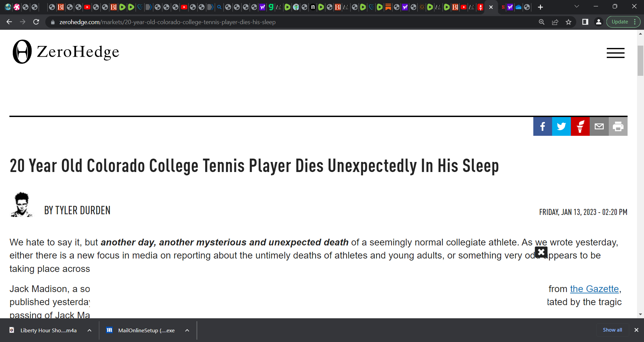The image size is (644, 342).
Task: Click the red torch share icon
Action: click(580, 126)
